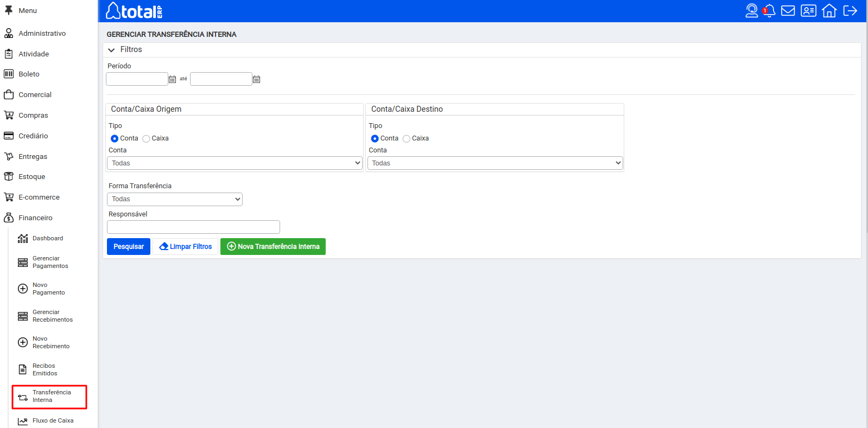Click the Pesquisar button
This screenshot has width=868, height=428.
129,247
